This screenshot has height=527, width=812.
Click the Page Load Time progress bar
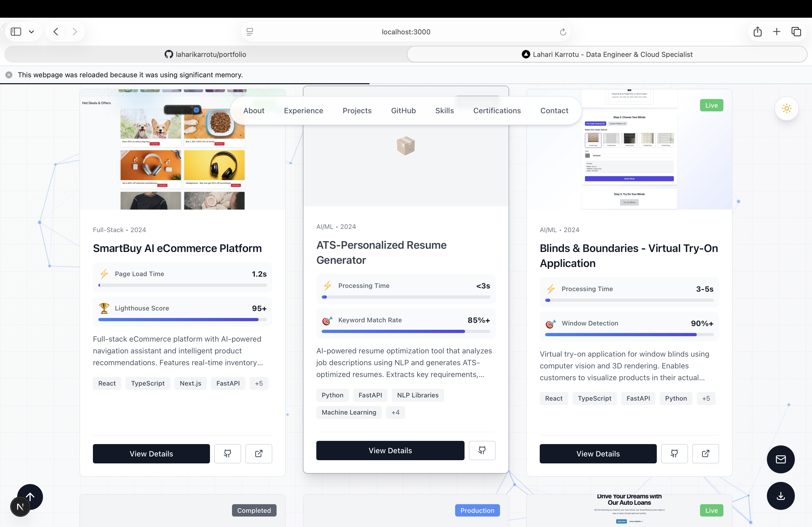click(x=182, y=285)
